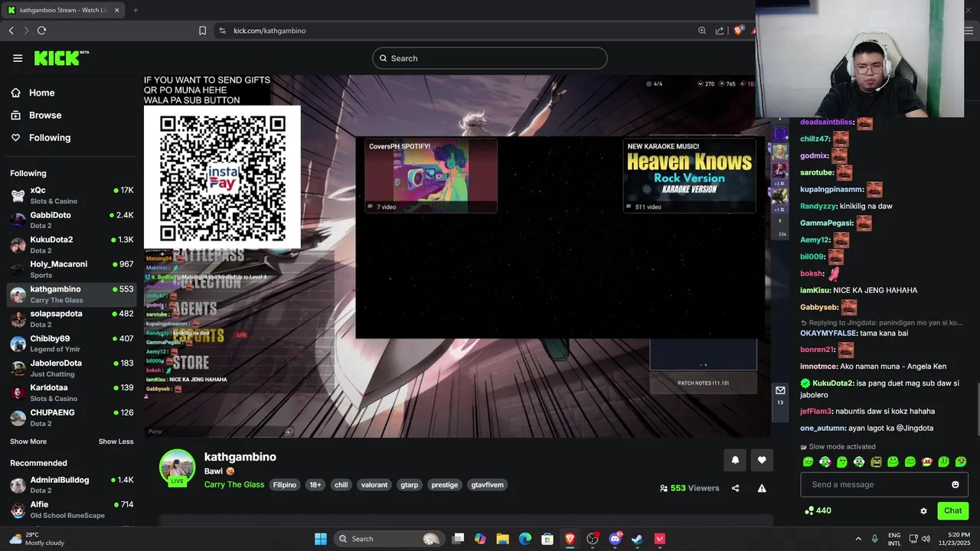Click the gtavfivem tag
980x551 pixels.
click(x=488, y=484)
